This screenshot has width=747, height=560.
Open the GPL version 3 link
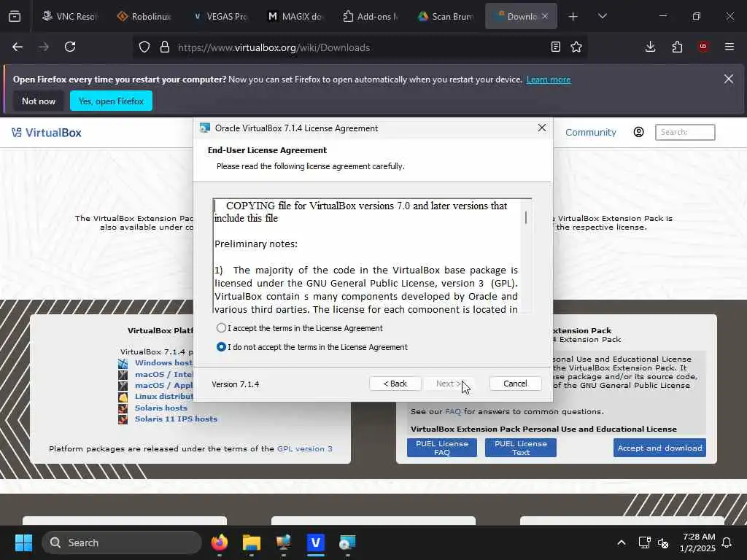[304, 448]
